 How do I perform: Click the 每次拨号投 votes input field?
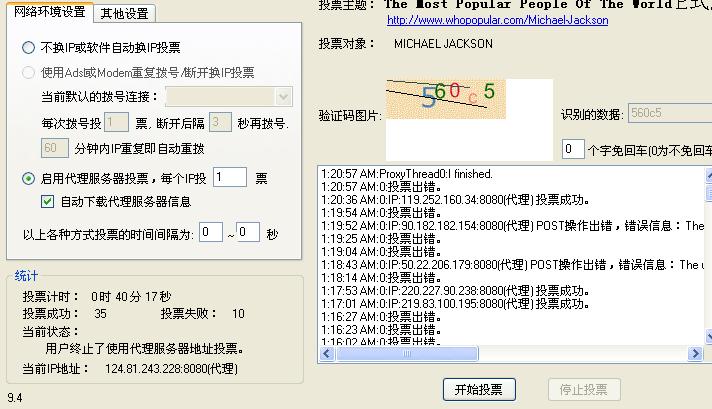click(x=116, y=122)
